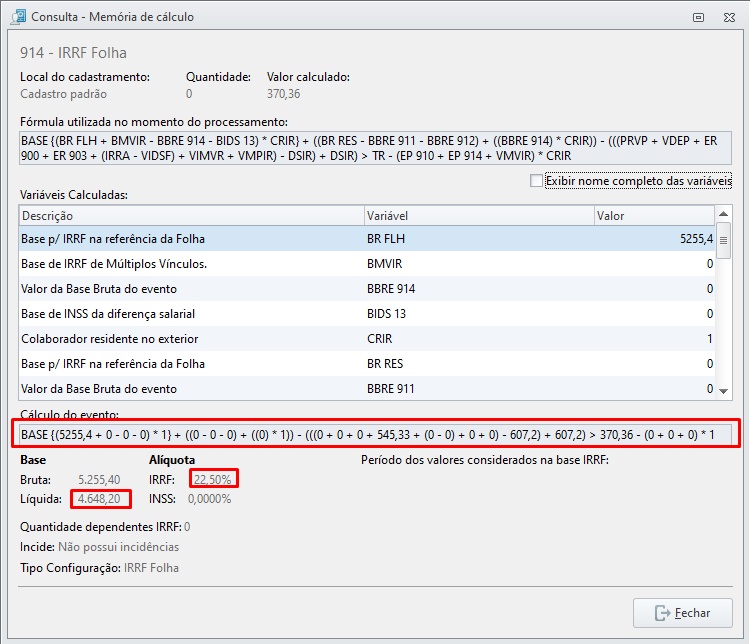The width and height of the screenshot is (750, 644).
Task: Click the Cadastro padrão value
Action: point(63,94)
